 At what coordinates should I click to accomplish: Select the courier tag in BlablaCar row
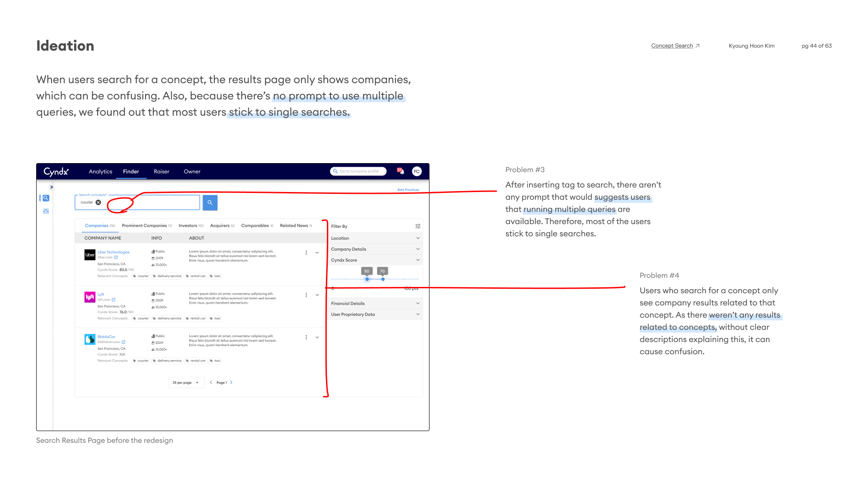click(x=141, y=361)
